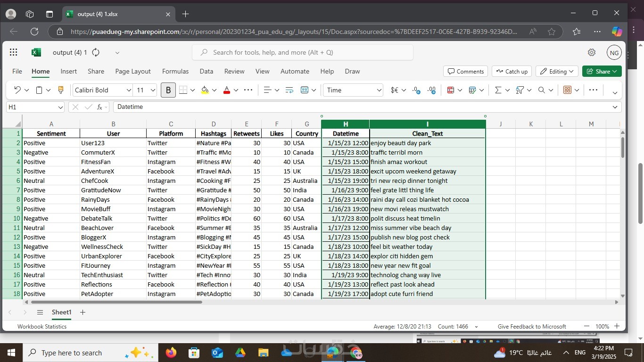
Task: Expand the font color dropdown arrow
Action: [236, 90]
